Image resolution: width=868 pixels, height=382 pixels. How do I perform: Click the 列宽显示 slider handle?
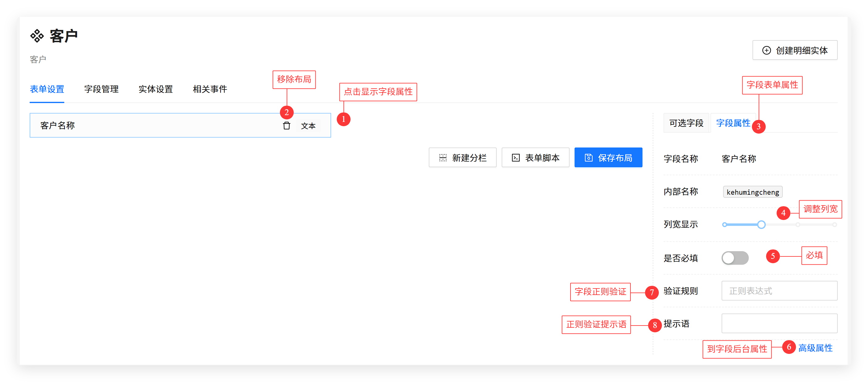[x=761, y=225]
